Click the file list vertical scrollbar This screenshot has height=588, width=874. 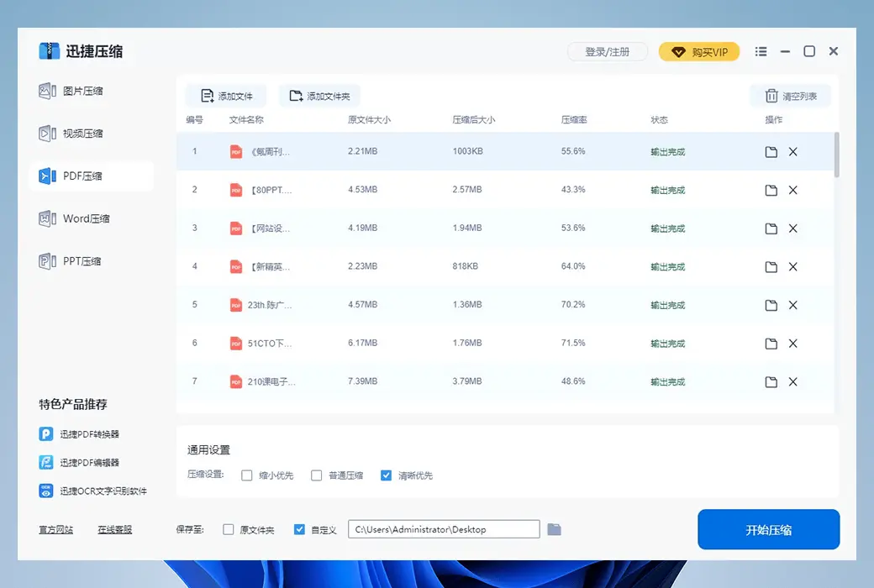(x=837, y=155)
